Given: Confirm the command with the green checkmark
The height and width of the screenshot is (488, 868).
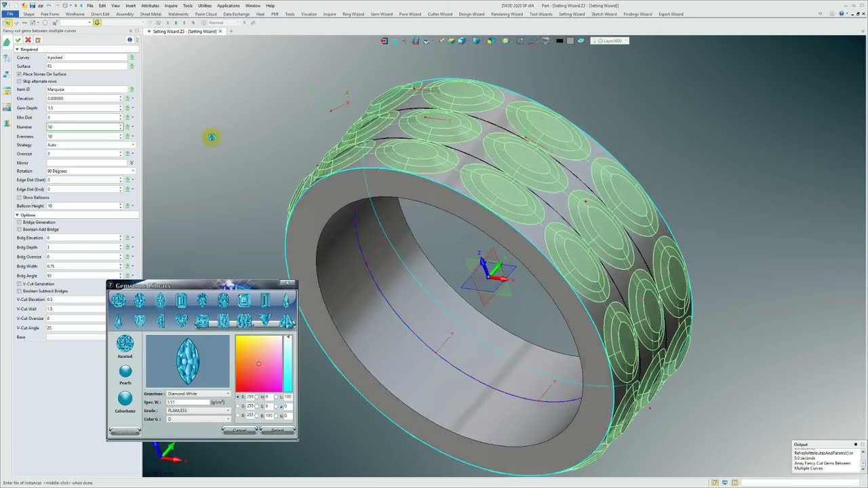Looking at the screenshot, I should (18, 40).
